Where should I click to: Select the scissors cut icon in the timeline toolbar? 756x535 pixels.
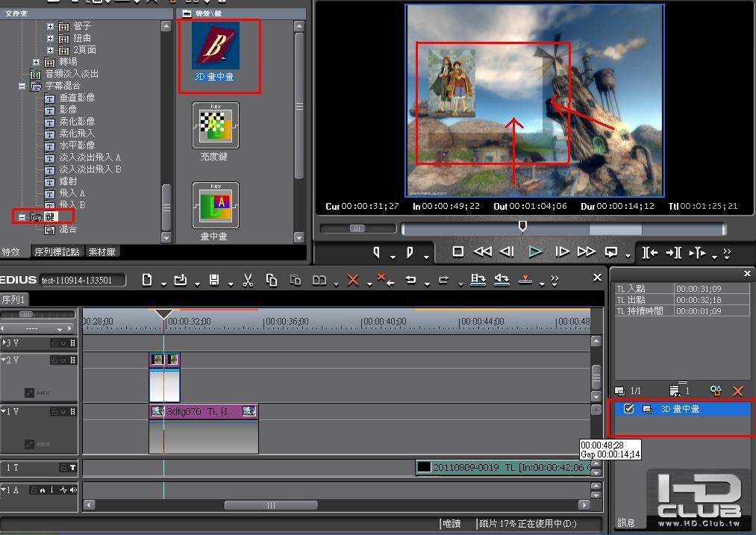(248, 280)
